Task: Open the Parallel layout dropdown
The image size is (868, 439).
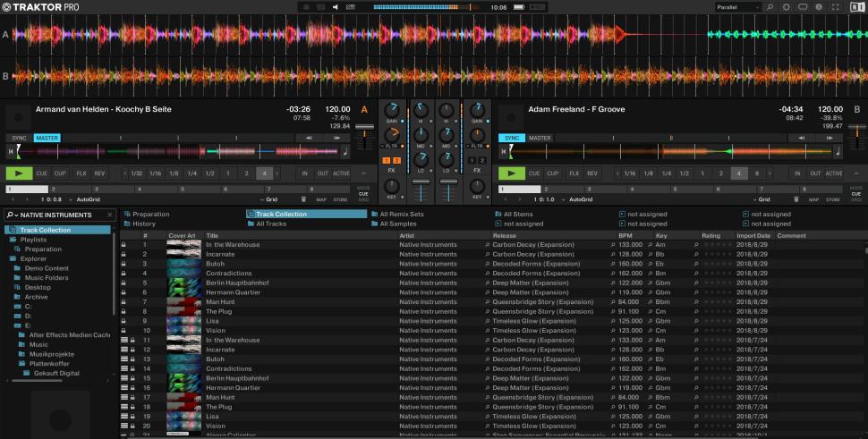Action: coord(736,7)
